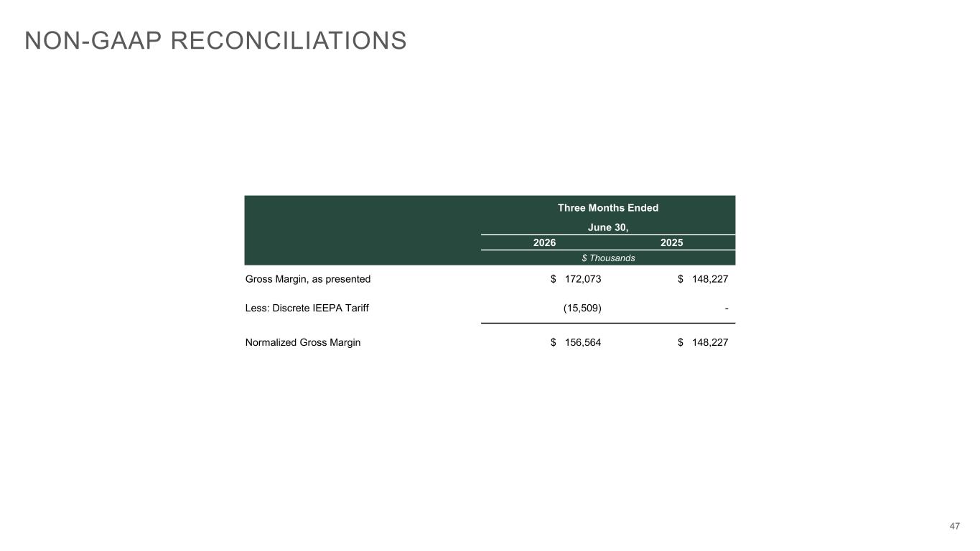Select the Less: Discrete IEEPA Tariff label
The height and width of the screenshot is (551, 980).
pos(307,309)
